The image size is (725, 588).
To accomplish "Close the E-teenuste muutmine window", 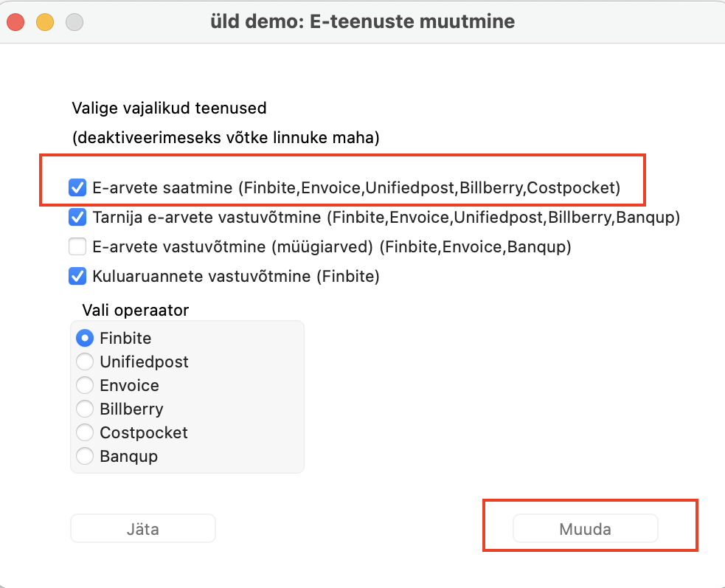I will point(15,22).
